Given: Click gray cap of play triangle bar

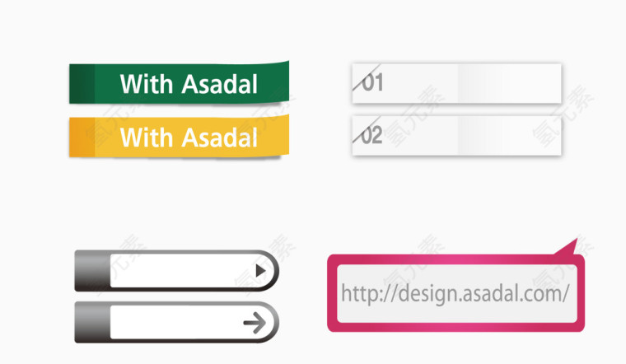Looking at the screenshot, I should pyautogui.click(x=92, y=270).
